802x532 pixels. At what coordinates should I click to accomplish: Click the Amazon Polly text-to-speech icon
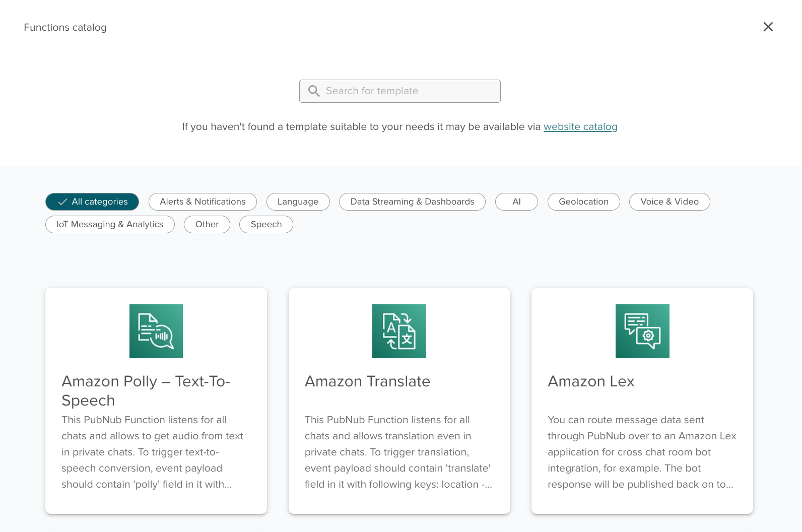pyautogui.click(x=156, y=331)
